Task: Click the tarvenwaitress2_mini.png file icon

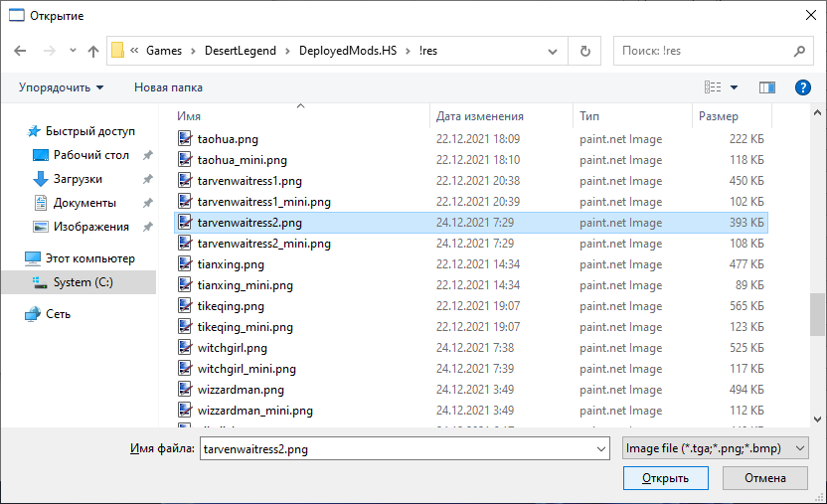Action: pos(185,243)
